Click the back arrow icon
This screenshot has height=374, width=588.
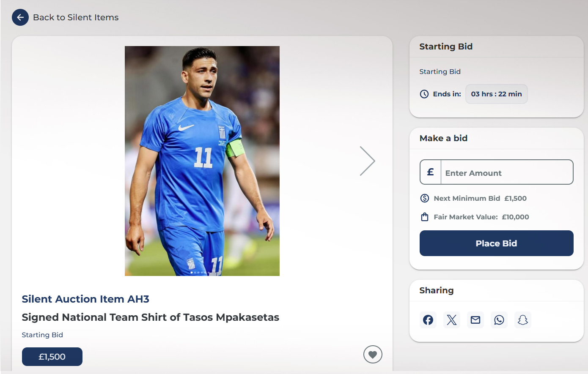[x=20, y=17]
